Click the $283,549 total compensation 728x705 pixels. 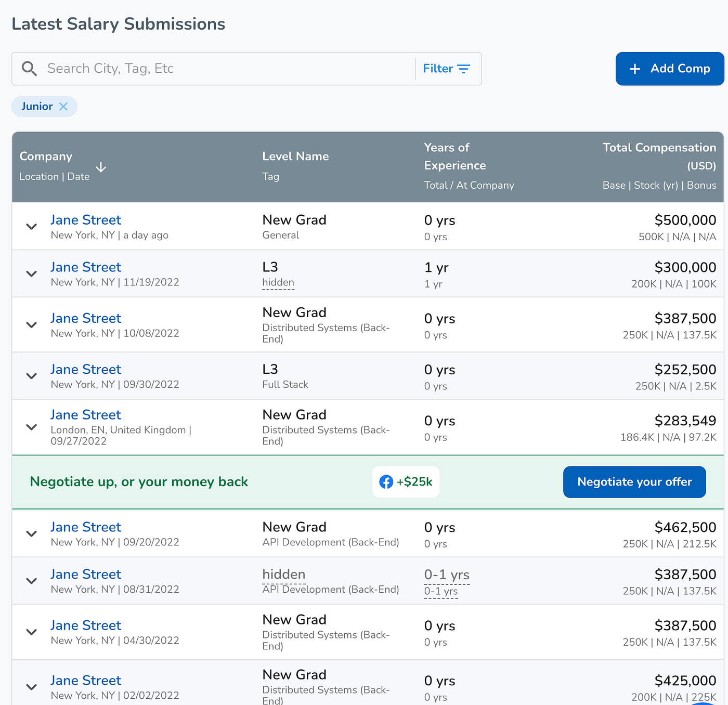[x=685, y=421]
